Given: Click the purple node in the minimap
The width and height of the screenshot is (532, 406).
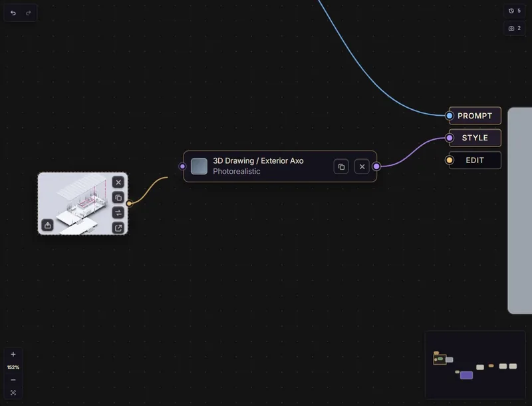Looking at the screenshot, I should (x=466, y=375).
